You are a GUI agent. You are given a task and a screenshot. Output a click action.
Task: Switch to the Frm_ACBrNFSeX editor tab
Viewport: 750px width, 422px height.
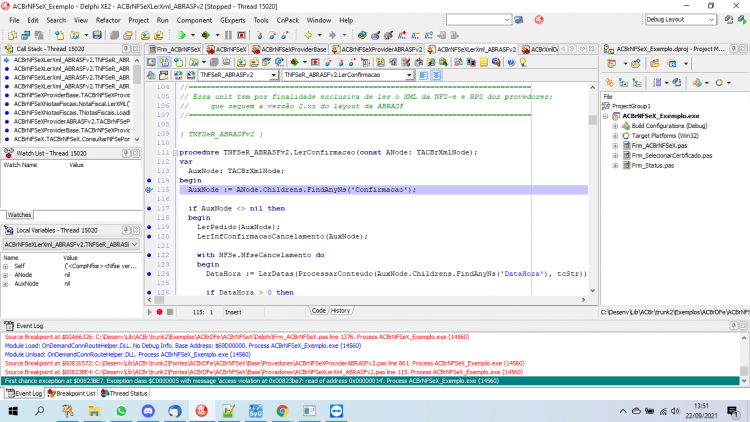tap(175, 49)
